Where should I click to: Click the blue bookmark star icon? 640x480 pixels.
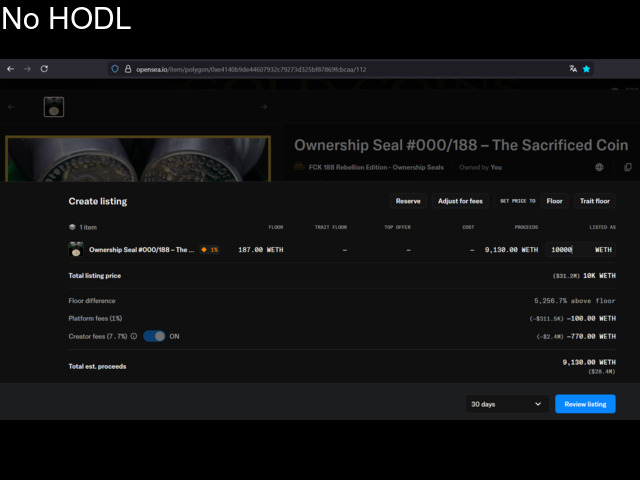587,69
